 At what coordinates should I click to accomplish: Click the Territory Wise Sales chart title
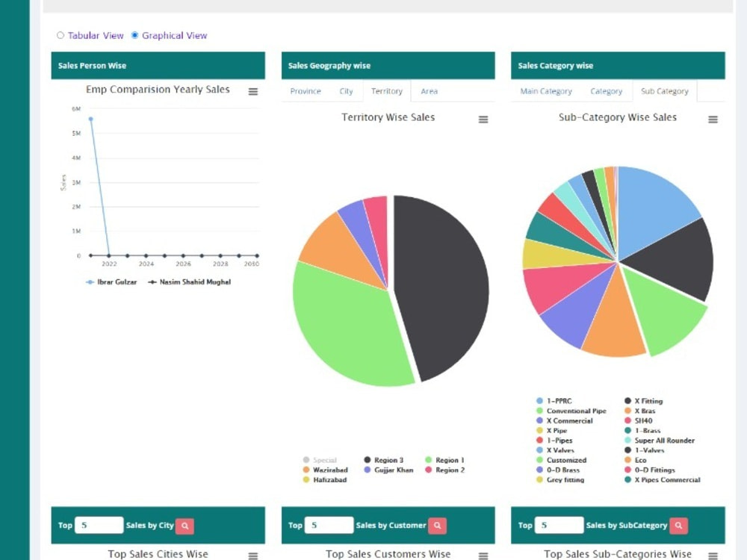388,118
